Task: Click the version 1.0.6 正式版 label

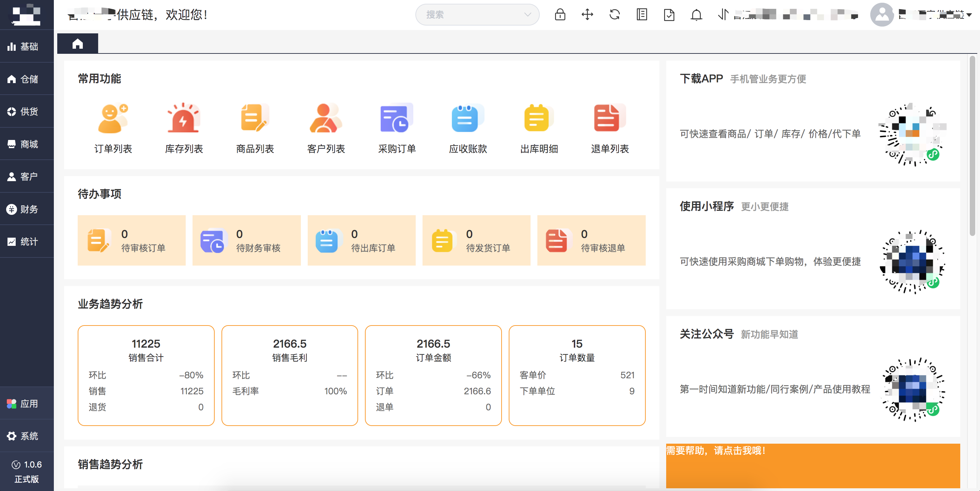Action: pyautogui.click(x=27, y=472)
